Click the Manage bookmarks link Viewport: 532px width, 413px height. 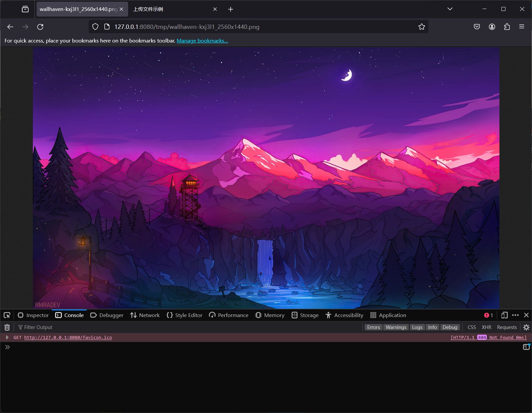click(202, 41)
